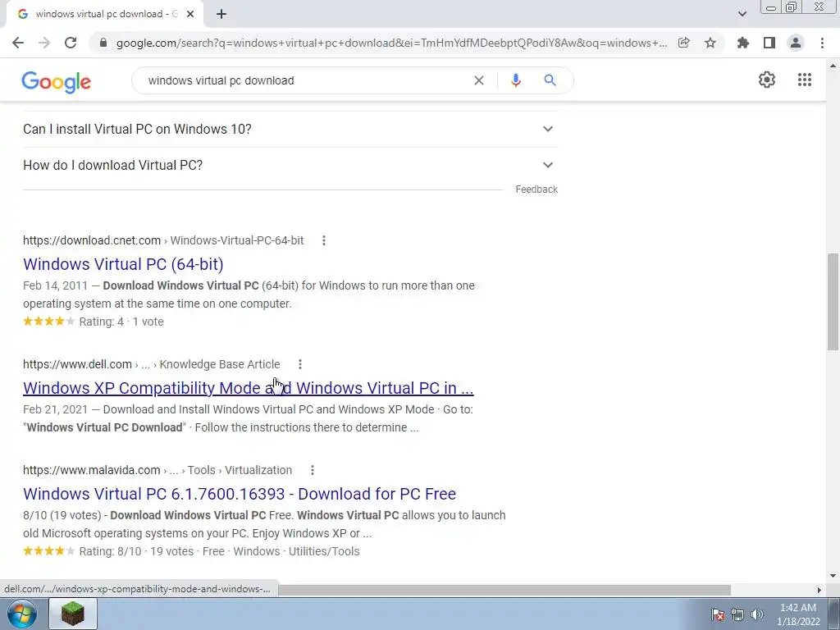The image size is (840, 630).
Task: Bookmark this page with star icon
Action: tap(710, 43)
